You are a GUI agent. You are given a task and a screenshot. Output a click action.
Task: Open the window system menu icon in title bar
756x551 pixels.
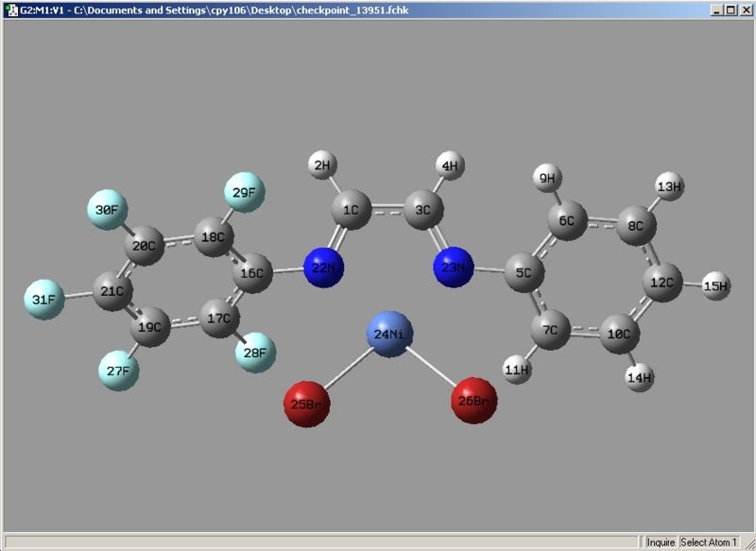tap(11, 9)
